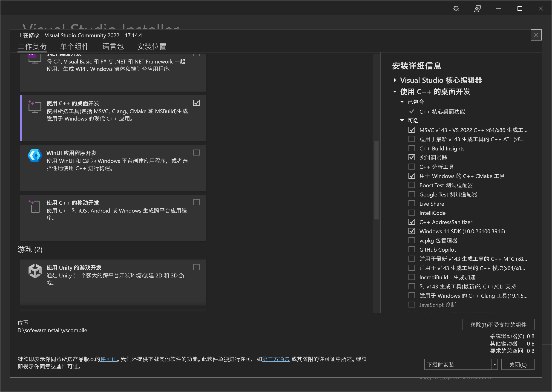Enable IncrediBuild - 生成加速 option
The height and width of the screenshot is (392, 552).
click(412, 277)
